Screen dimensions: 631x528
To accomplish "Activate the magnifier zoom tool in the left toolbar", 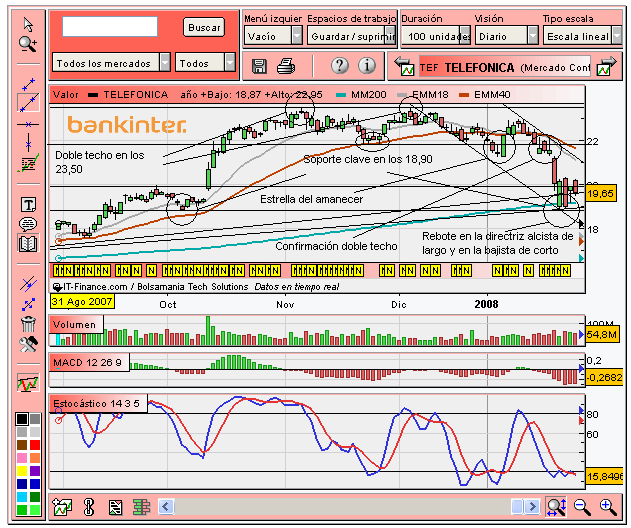I will point(28,44).
